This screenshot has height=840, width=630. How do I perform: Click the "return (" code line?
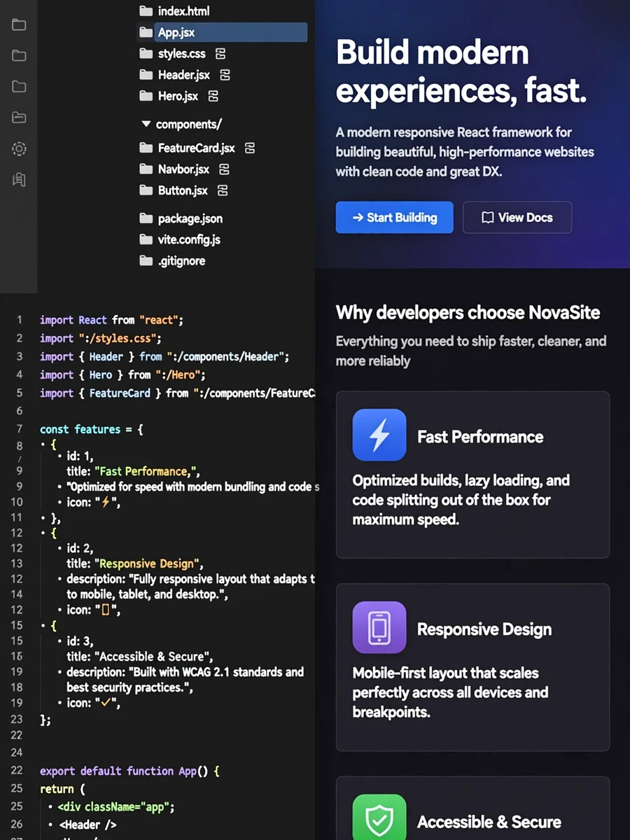pos(62,789)
